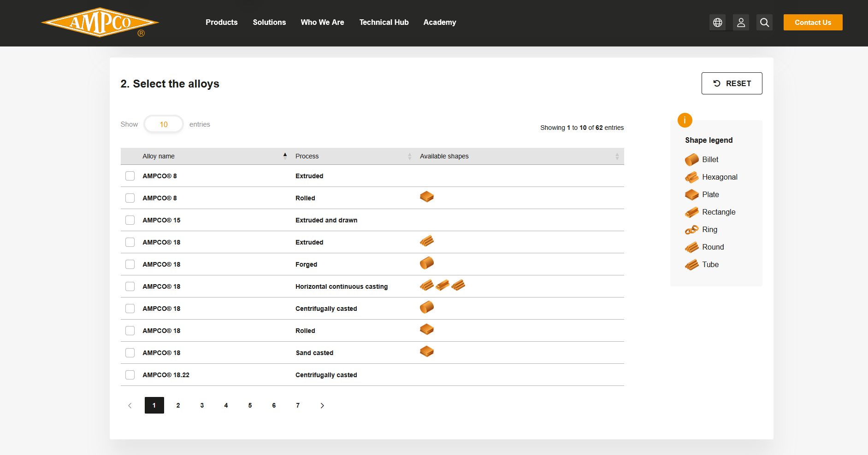Check the AMPCO 18.22 row box

(x=130, y=375)
